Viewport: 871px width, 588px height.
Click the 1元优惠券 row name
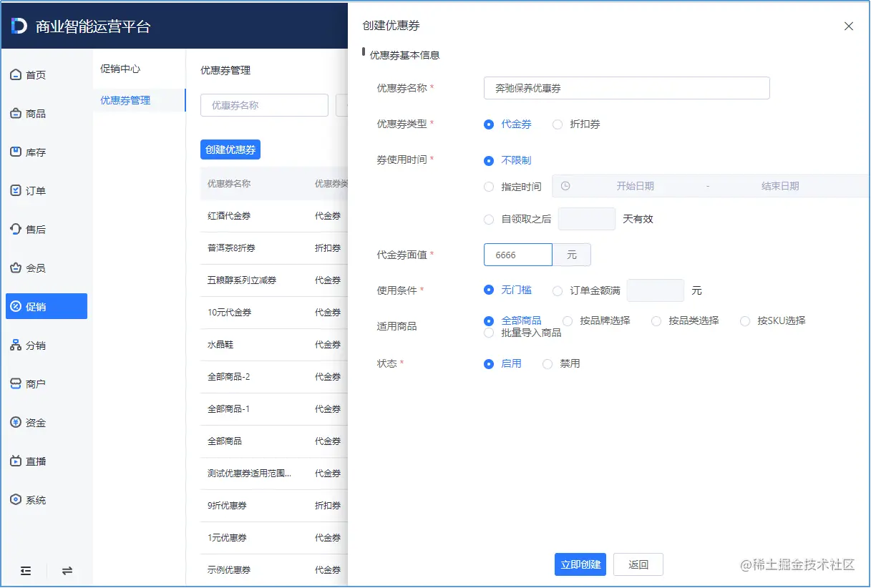[227, 538]
